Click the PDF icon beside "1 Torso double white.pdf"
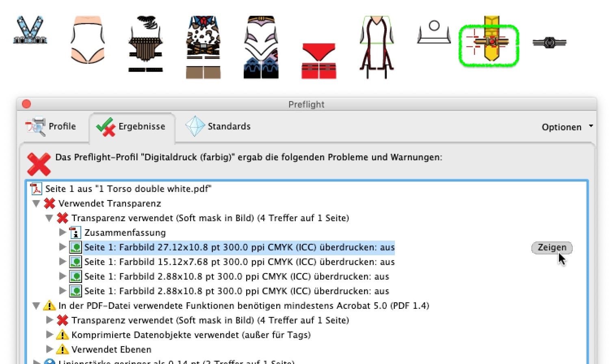Viewport: 613px width, 364px height. pos(37,189)
